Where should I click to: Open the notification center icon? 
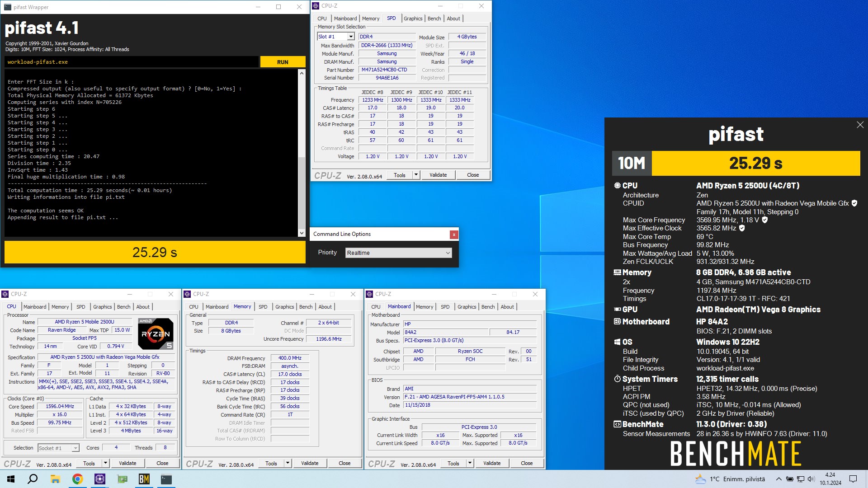point(853,479)
